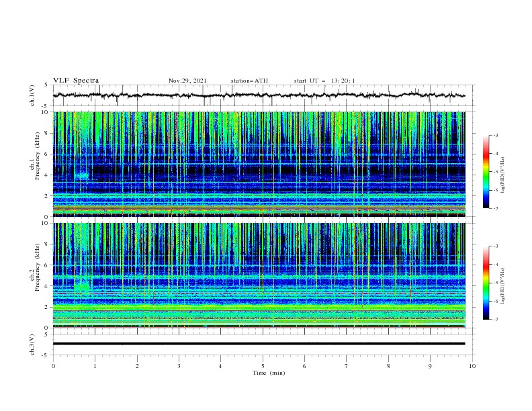532x411 pixels.
Task: Select the "Time (min)" x-axis label
Action: (x=269, y=373)
